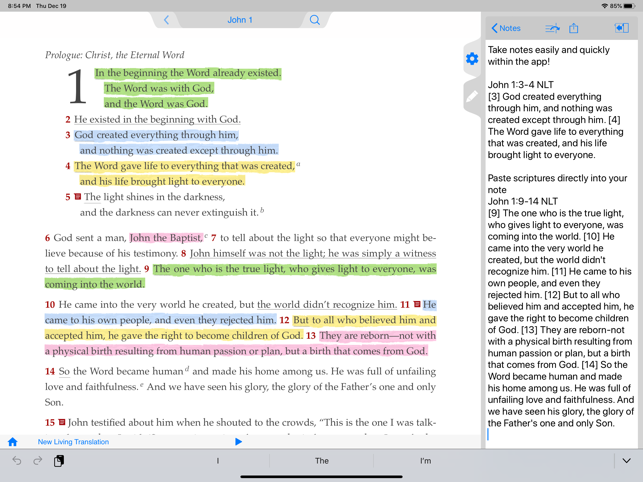This screenshot has width=643, height=482.
Task: Insert the suggested word "The"
Action: click(321, 461)
